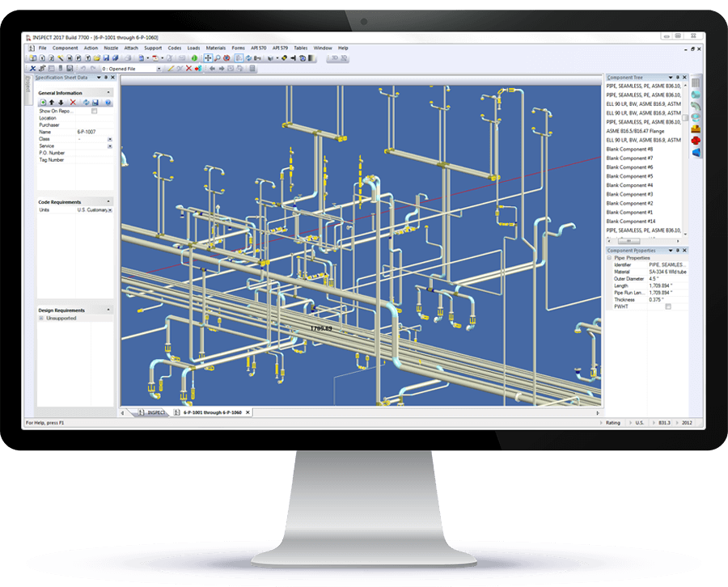
Task: Click the move down arrow in General Information
Action: pos(61,102)
